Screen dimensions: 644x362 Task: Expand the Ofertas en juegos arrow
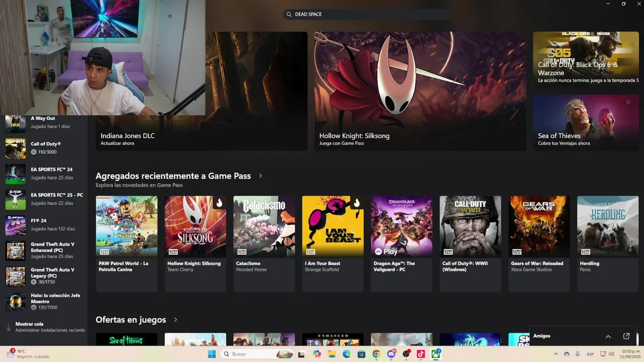[175, 320]
